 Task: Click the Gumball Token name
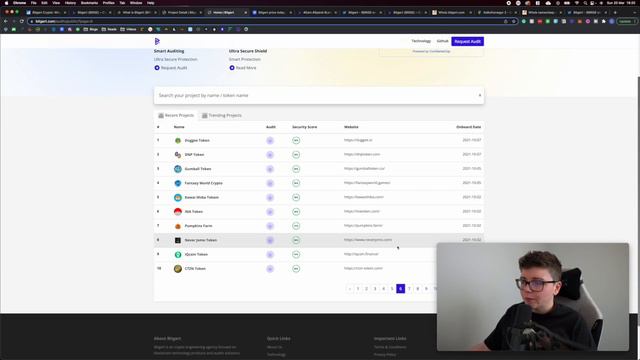[198, 169]
